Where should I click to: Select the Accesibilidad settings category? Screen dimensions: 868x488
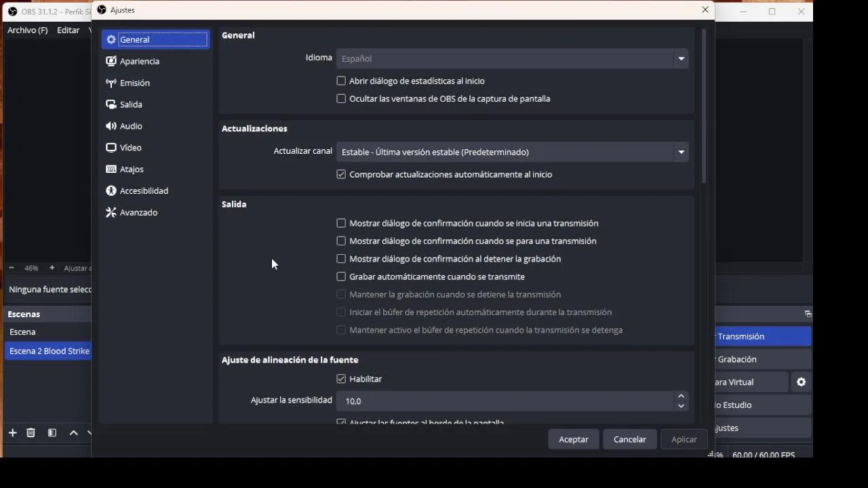coord(155,191)
